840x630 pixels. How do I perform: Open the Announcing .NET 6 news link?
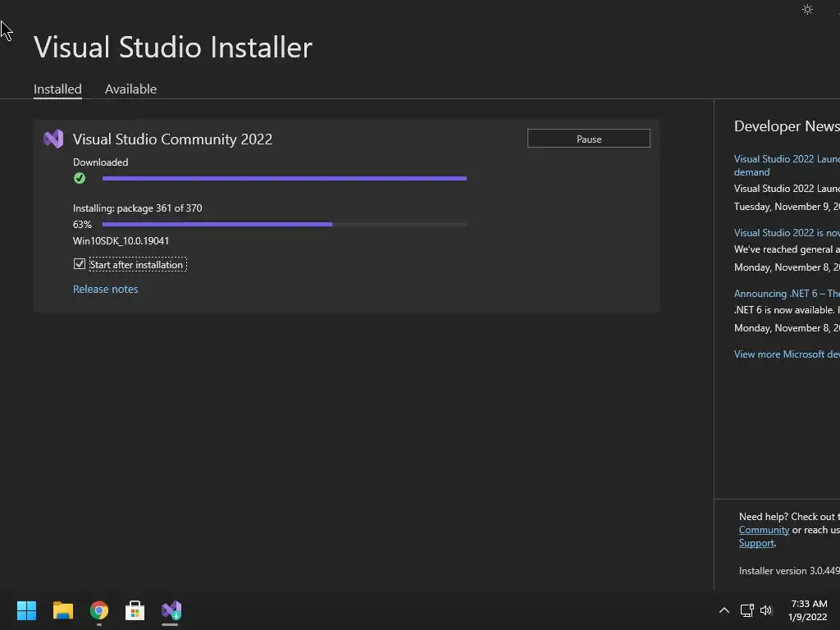click(x=787, y=294)
